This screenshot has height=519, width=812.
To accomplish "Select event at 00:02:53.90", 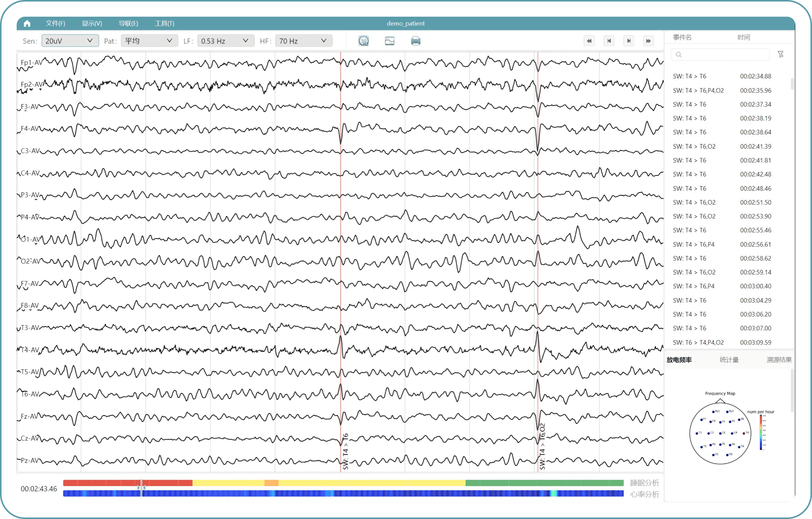I will (722, 217).
